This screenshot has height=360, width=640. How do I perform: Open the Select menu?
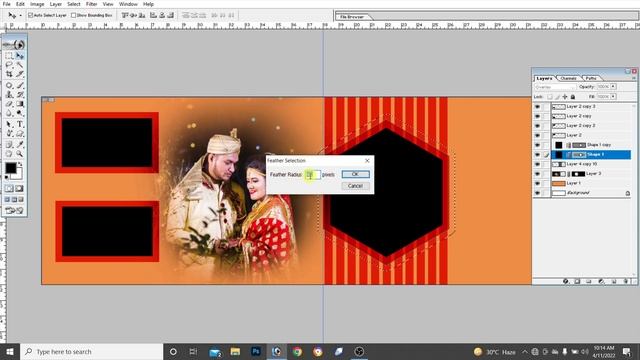tap(73, 4)
